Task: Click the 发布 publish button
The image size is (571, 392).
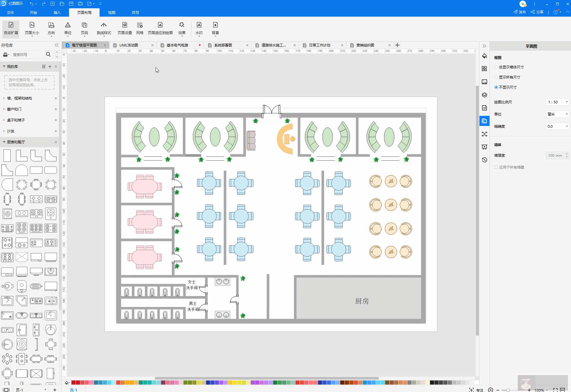Action: point(520,12)
